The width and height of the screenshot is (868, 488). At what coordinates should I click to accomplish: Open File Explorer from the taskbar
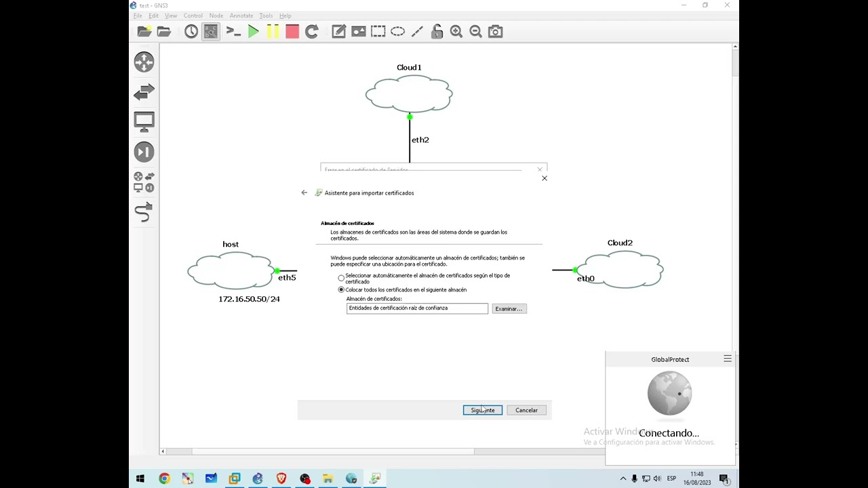[x=328, y=479]
